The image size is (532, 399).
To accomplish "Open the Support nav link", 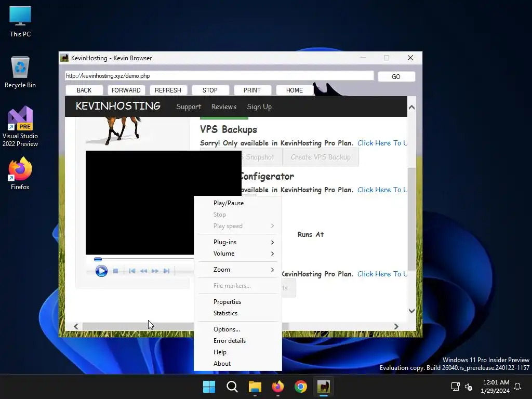I will pyautogui.click(x=189, y=107).
